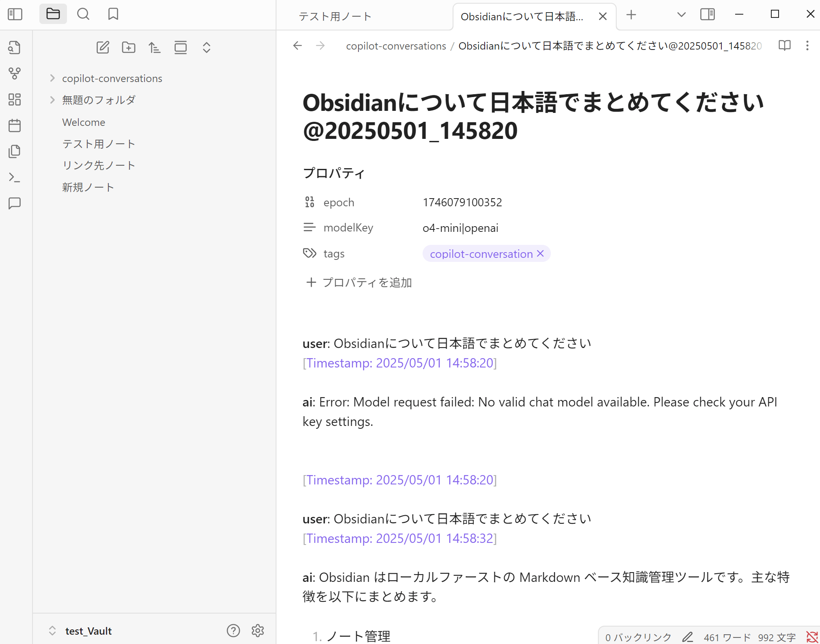Viewport: 820px width, 644px height.
Task: Open quick switcher icon in ribbon
Action: (x=15, y=48)
